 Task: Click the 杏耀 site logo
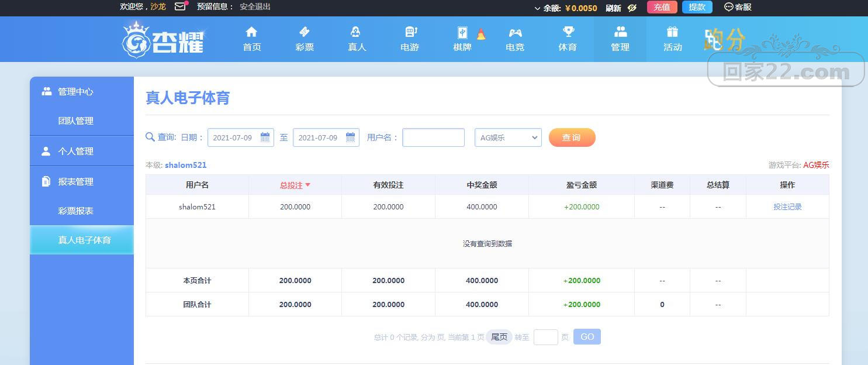pos(164,39)
